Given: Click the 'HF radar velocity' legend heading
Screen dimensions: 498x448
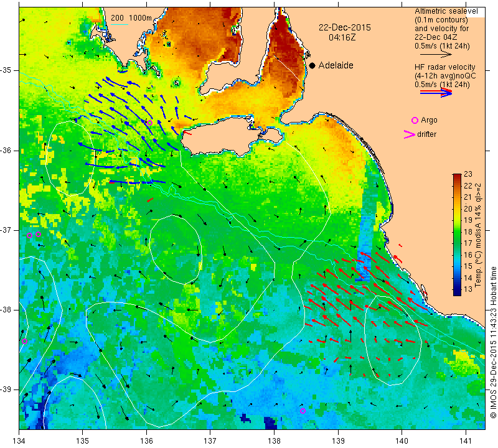Looking at the screenshot, I should coord(444,67).
